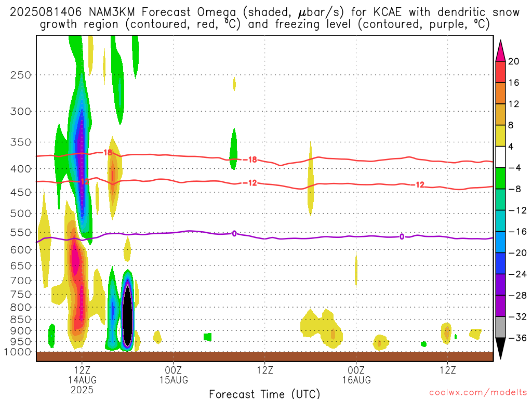The width and height of the screenshot is (532, 399).
Task: Click the 850 pressure level label
Action: pos(21,320)
